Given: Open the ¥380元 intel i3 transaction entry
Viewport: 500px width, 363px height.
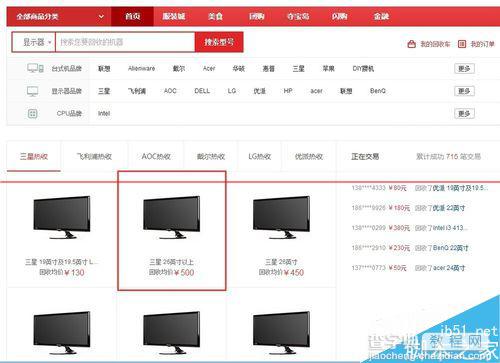Looking at the screenshot, I should click(410, 228).
